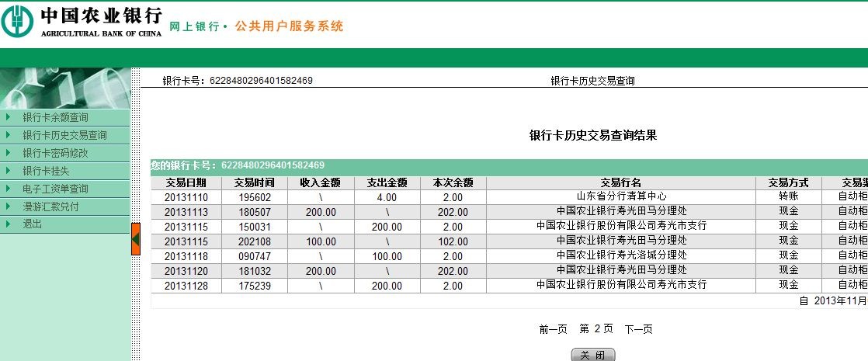The height and width of the screenshot is (361, 868).
Task: Select 银行卡密码修改 menu item
Action: coord(55,153)
